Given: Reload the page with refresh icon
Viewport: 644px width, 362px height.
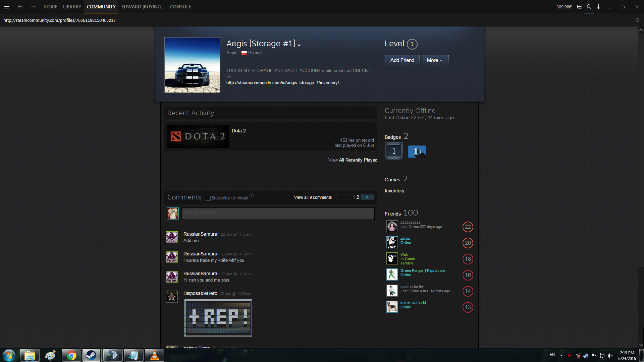Looking at the screenshot, I should tap(637, 20).
